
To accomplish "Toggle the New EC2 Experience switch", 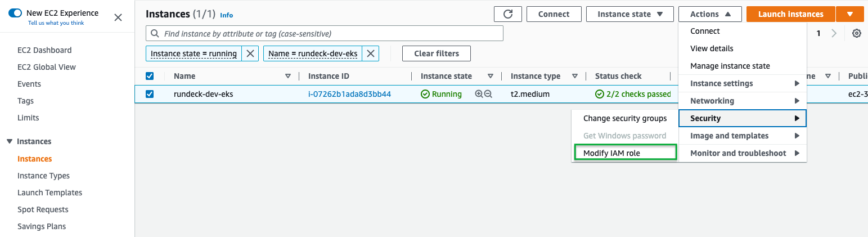I will pyautogui.click(x=15, y=13).
